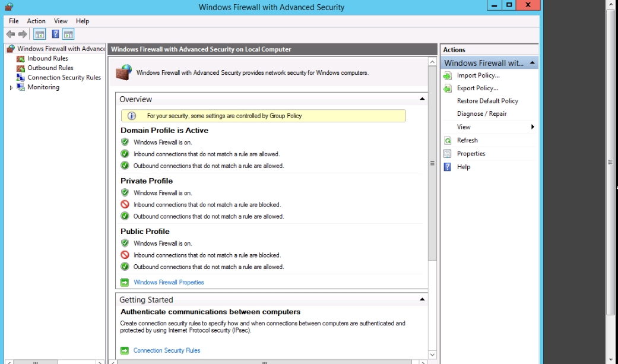This screenshot has height=364, width=618.
Task: Click Export Policy in the Actions pane
Action: coord(477,88)
